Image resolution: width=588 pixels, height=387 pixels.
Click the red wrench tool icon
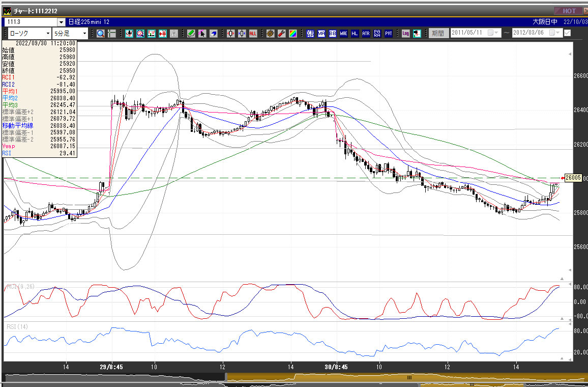coord(282,34)
